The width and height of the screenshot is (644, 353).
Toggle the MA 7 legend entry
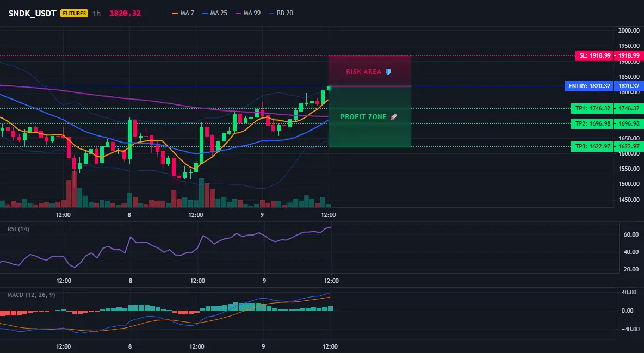183,13
